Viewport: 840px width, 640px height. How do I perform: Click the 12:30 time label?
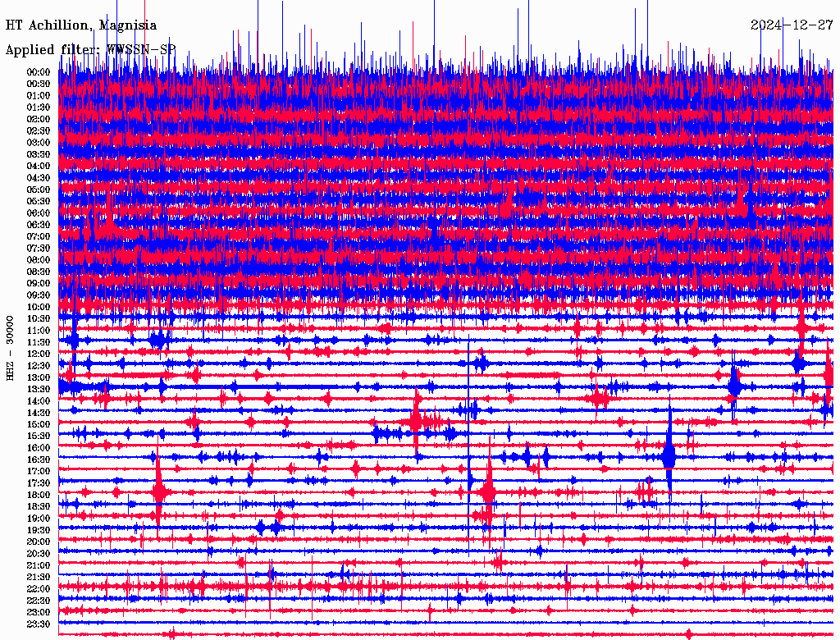coord(39,366)
